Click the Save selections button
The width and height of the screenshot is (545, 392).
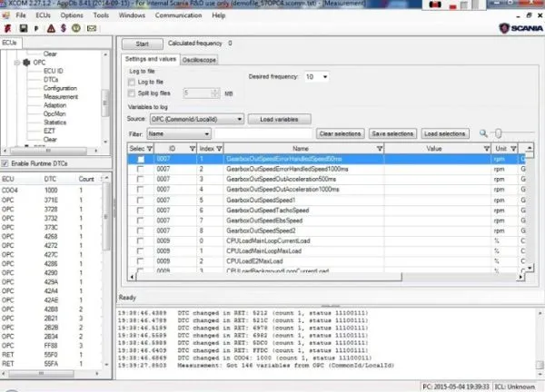click(x=392, y=133)
